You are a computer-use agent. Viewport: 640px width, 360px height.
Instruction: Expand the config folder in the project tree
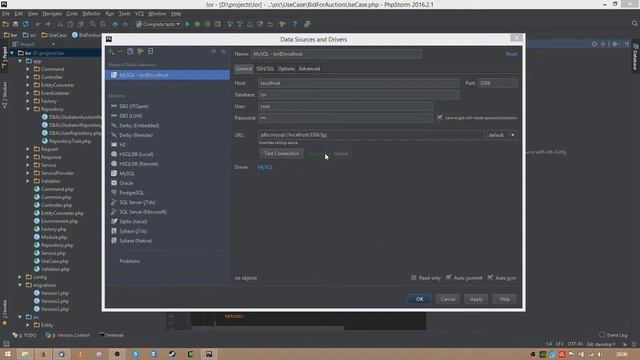click(20, 277)
